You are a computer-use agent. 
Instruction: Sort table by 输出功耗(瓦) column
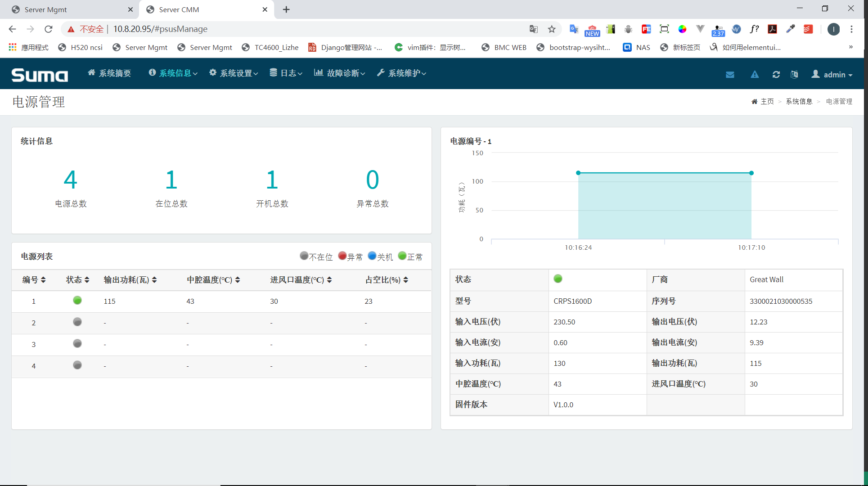coord(130,280)
